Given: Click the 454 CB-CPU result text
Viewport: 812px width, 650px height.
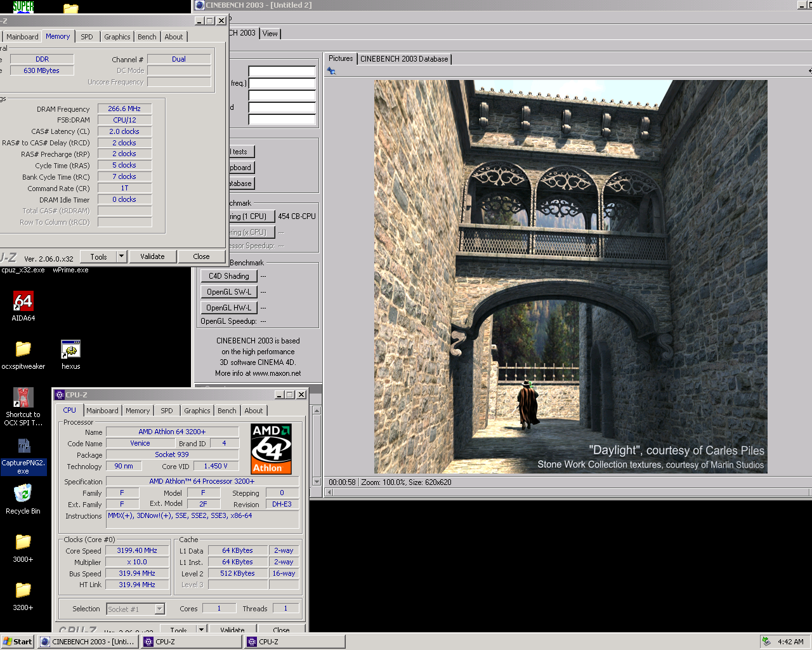Looking at the screenshot, I should coord(297,216).
